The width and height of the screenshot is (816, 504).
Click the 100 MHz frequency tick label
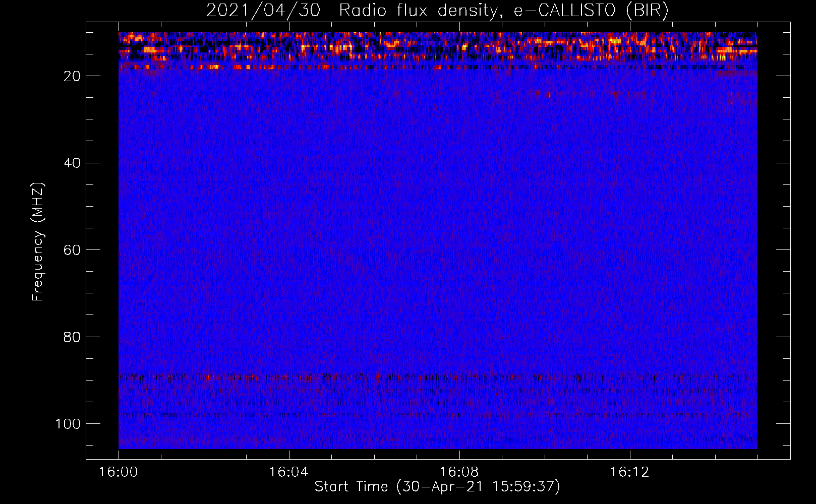pyautogui.click(x=68, y=424)
